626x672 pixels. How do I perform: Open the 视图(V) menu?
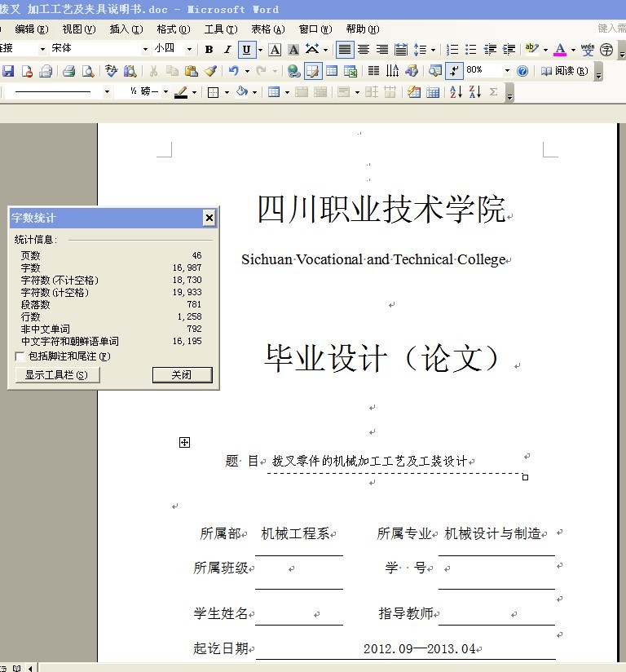click(x=79, y=29)
